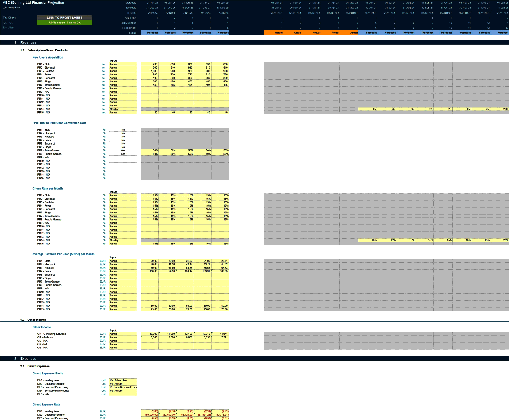Select the 25% monthly churn cell for PR14
Image resolution: width=509 pixels, height=420 pixels.
tap(499, 240)
